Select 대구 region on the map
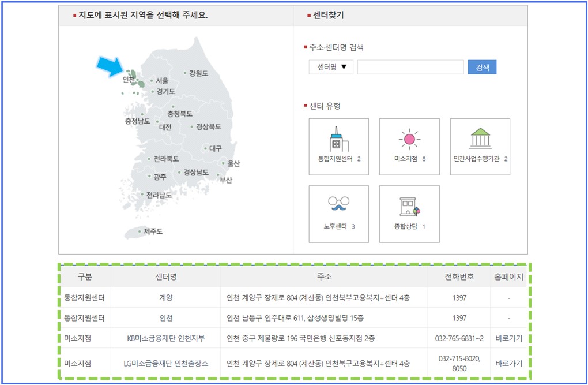This screenshot has height=385, width=588. pos(215,148)
